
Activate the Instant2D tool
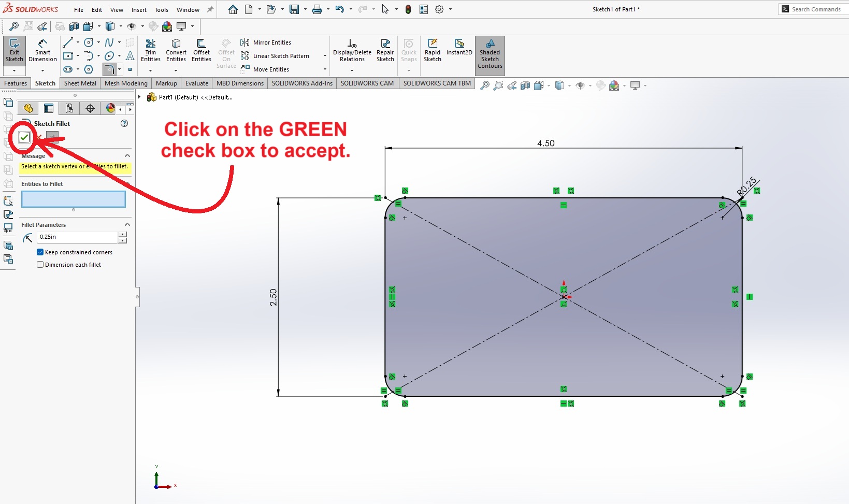pyautogui.click(x=459, y=47)
